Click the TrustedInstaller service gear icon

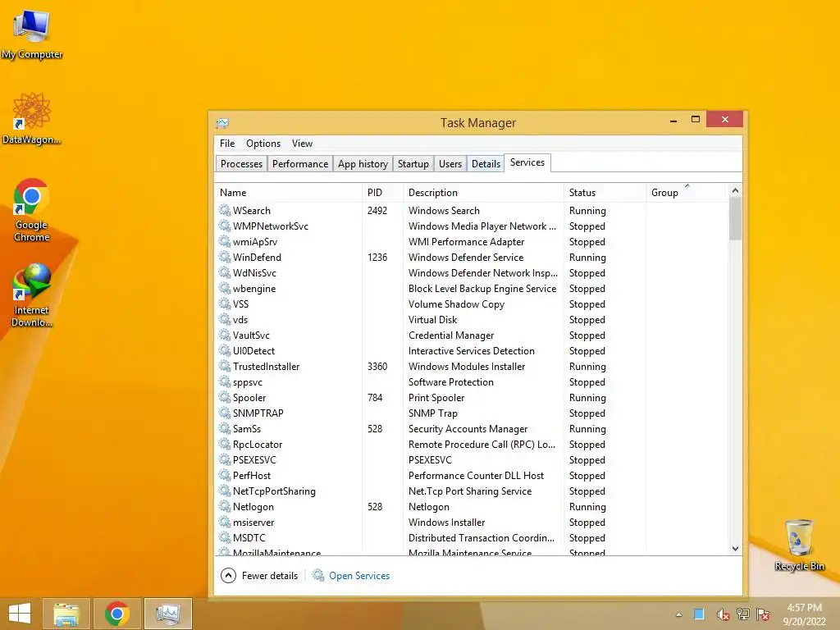225,366
